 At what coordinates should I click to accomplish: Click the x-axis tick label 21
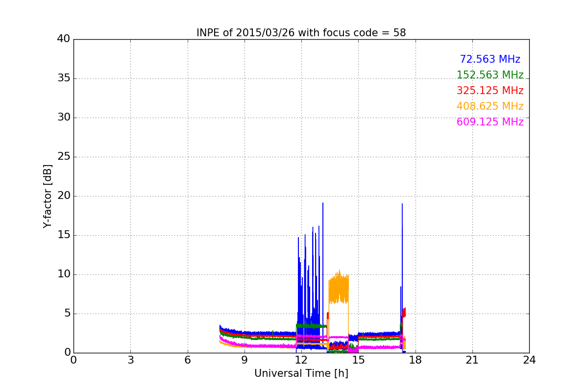[472, 360]
